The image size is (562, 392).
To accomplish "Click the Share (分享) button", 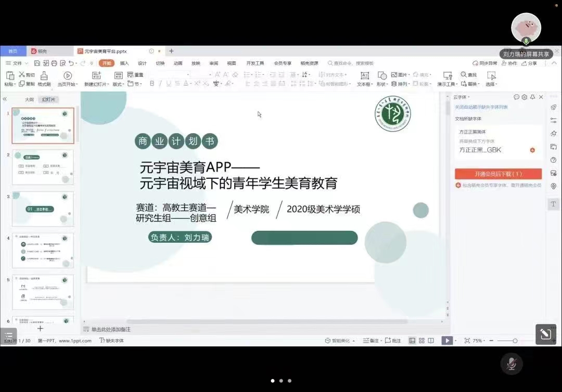I will coord(529,63).
